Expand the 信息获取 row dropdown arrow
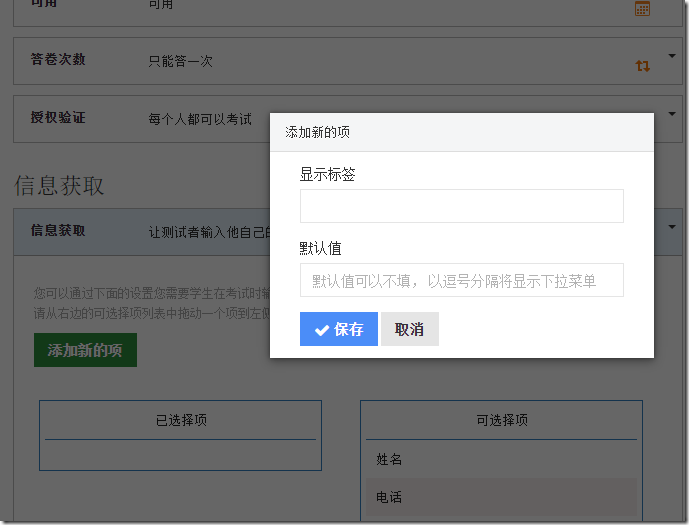Viewport: 689px width, 525px height. 672,227
